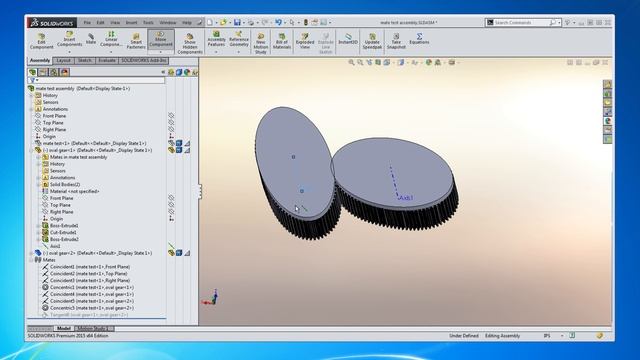Select Axis1 label in the viewport
Image resolution: width=640 pixels, height=360 pixels.
[x=406, y=198]
